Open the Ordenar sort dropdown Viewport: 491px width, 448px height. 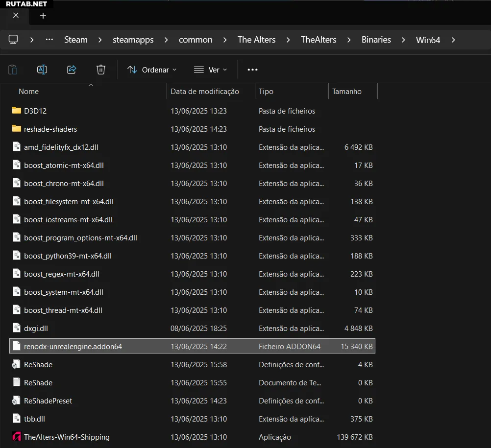pyautogui.click(x=152, y=70)
